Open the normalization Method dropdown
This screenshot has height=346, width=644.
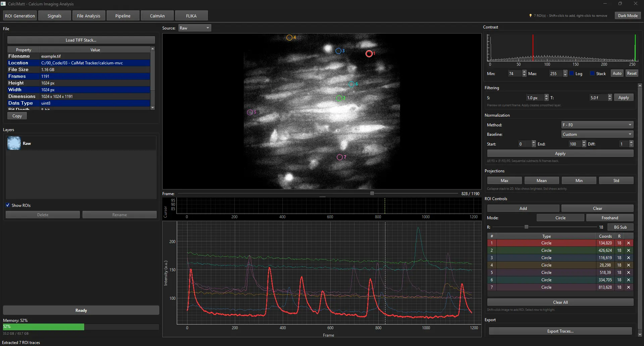(597, 125)
